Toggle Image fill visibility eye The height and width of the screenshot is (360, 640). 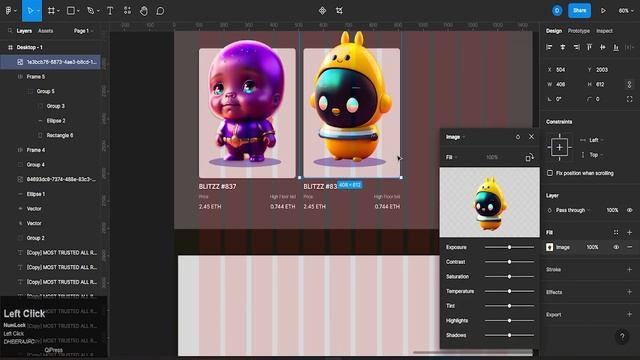pos(616,247)
